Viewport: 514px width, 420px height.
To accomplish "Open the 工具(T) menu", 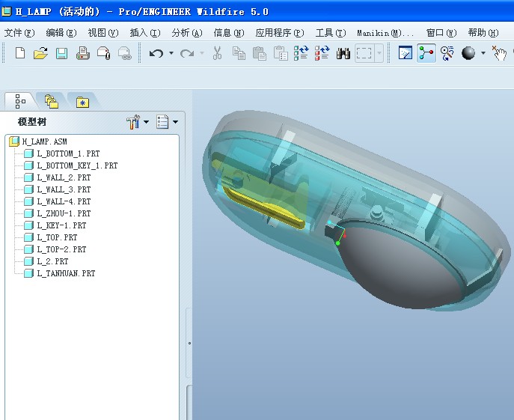I will click(x=331, y=33).
